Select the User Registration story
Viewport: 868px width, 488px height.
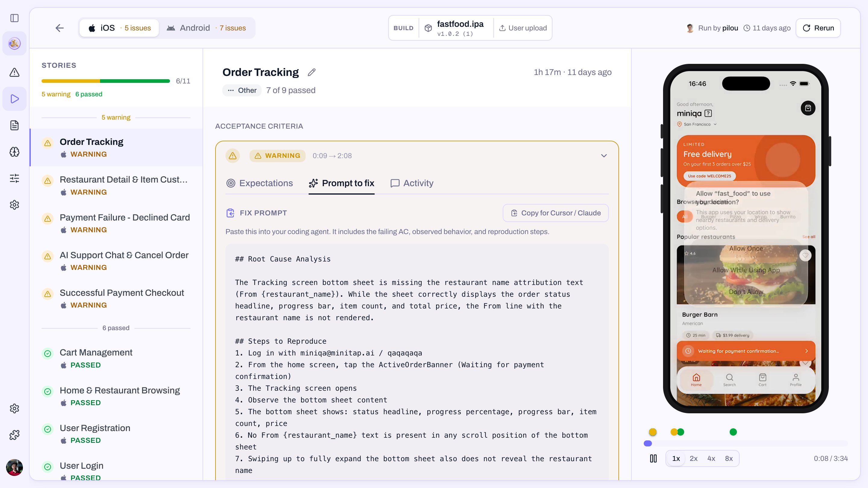tap(116, 434)
